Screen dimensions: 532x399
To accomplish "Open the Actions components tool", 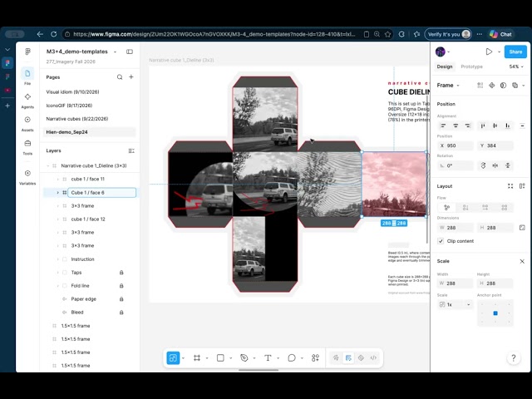I will point(315,357).
